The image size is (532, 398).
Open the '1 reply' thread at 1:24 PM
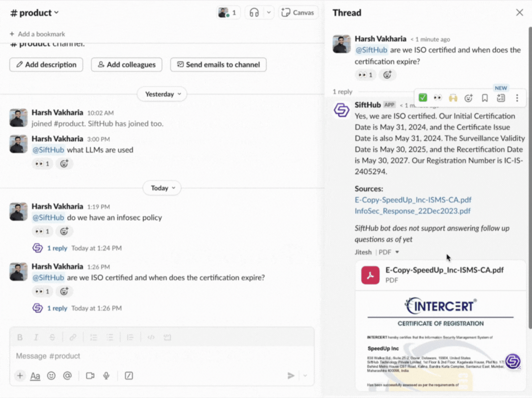pos(57,248)
